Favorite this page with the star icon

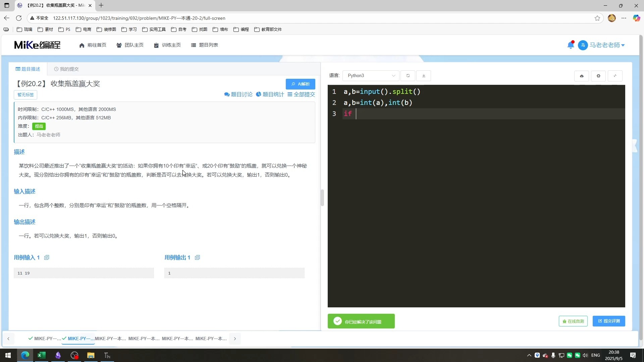597,18
